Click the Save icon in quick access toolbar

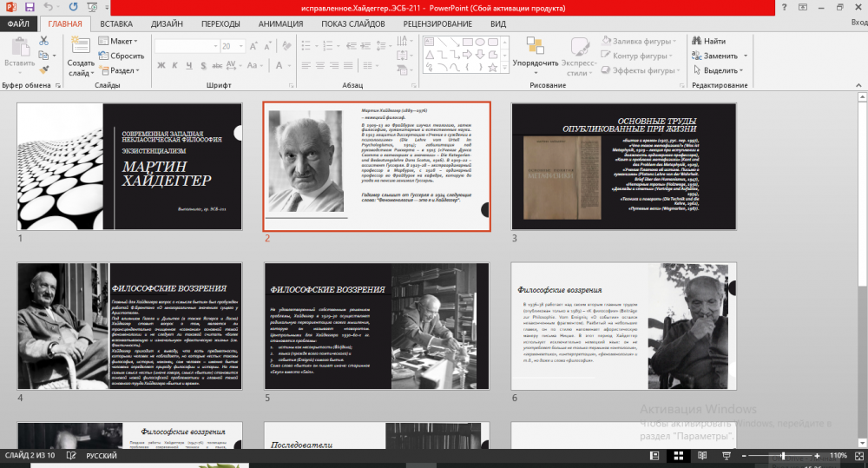(29, 7)
